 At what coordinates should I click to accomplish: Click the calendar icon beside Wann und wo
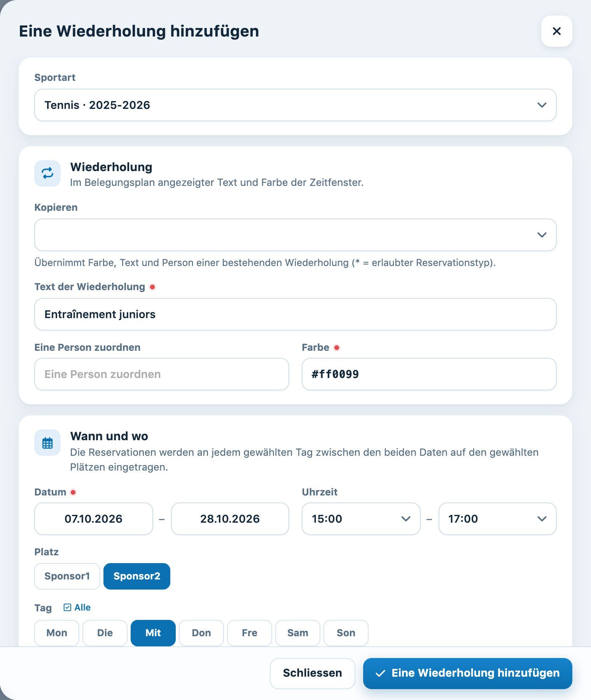click(x=47, y=443)
